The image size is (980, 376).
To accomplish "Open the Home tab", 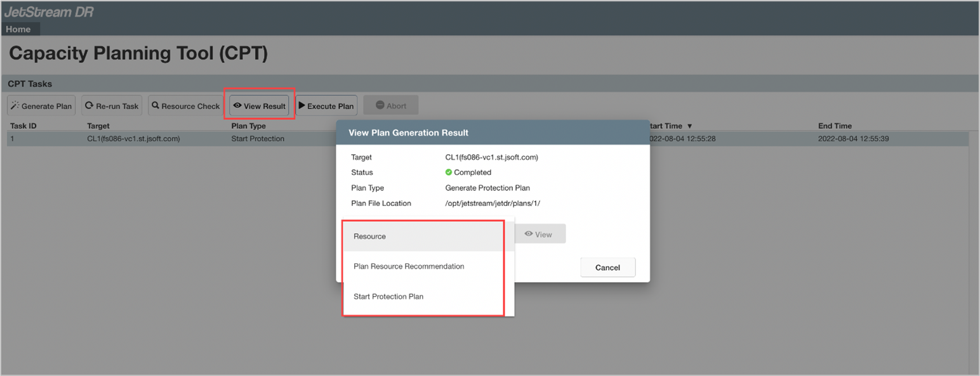I will (18, 29).
